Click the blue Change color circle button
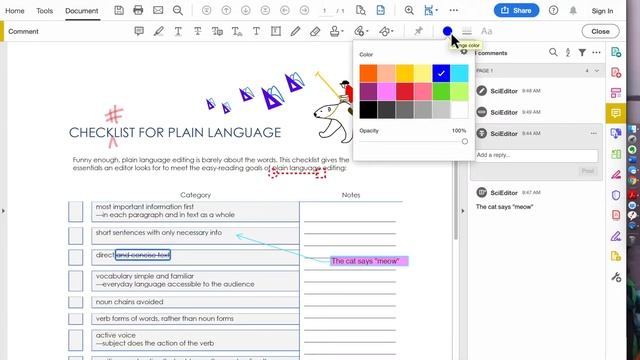Screen dimensions: 640x360 pos(447,31)
